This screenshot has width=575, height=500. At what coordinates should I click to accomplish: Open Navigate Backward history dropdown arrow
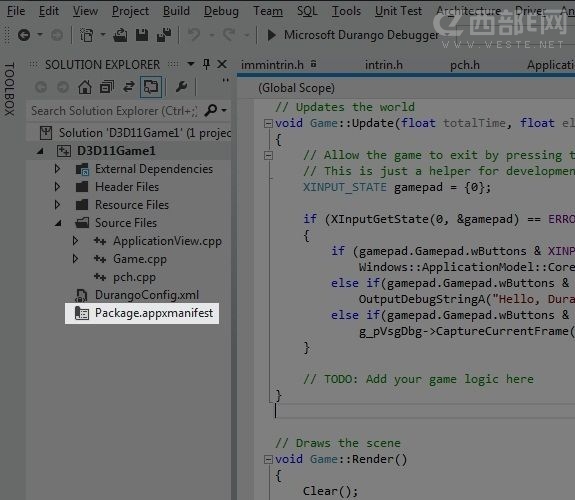[40, 35]
